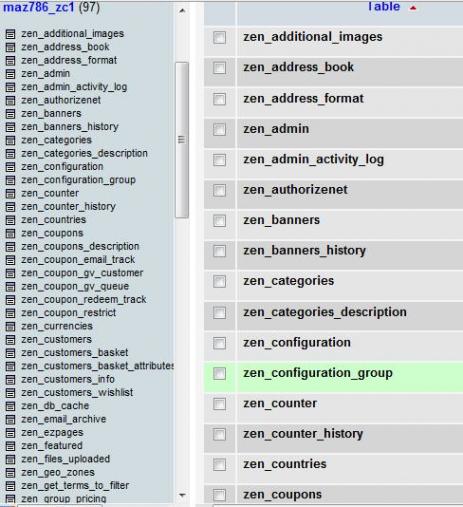The height and width of the screenshot is (507, 463).
Task: Click the table icon next to zen_currencies in sidebar
Action: (10, 326)
